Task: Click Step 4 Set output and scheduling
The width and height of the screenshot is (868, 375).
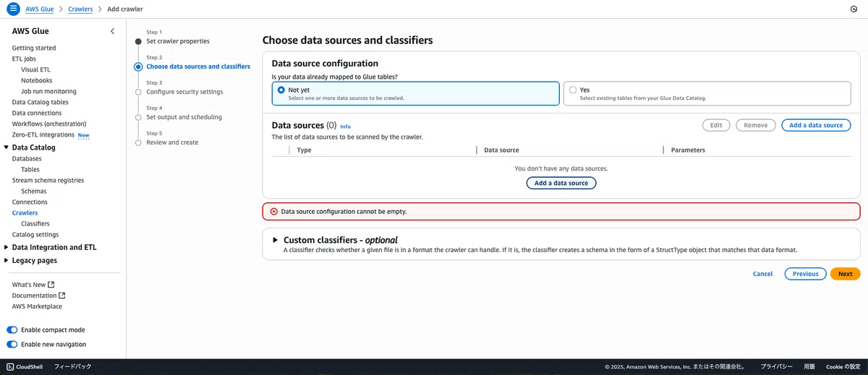Action: click(184, 117)
